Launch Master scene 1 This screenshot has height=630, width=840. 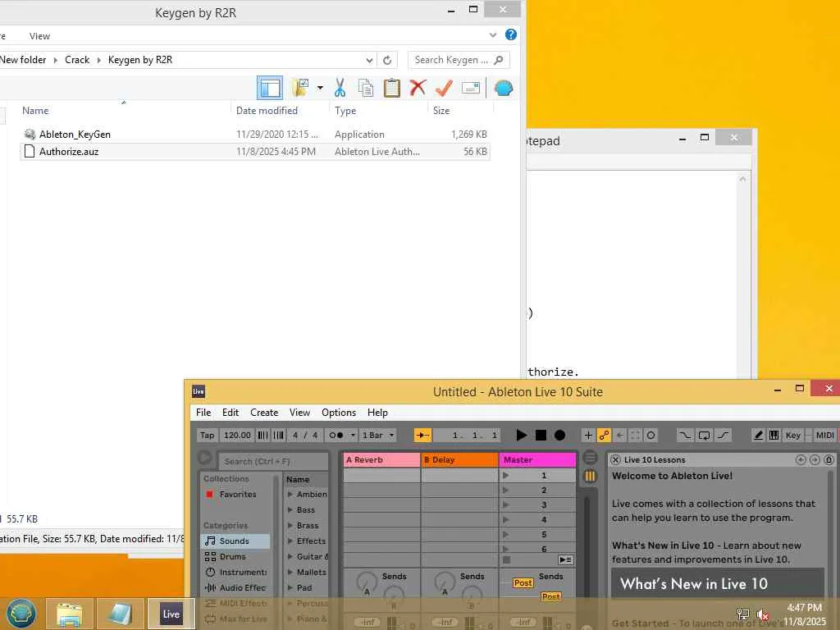[505, 475]
